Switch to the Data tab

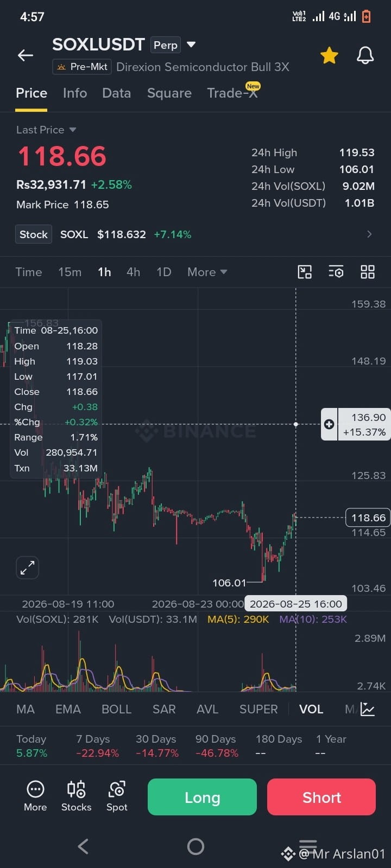[x=117, y=93]
